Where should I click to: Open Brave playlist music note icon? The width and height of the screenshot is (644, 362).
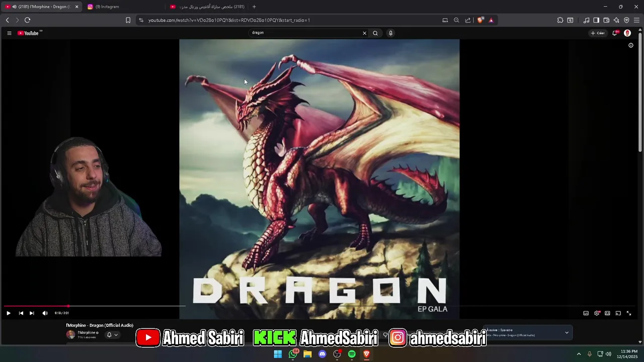click(586, 20)
